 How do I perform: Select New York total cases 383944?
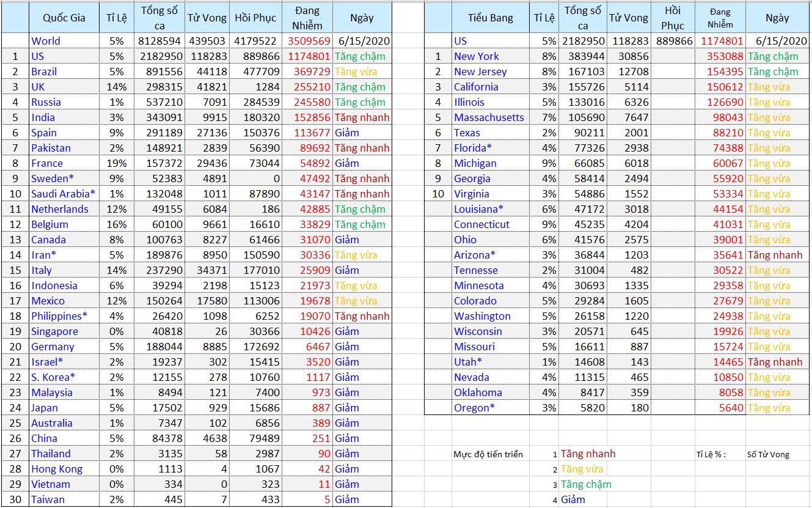[x=583, y=56]
